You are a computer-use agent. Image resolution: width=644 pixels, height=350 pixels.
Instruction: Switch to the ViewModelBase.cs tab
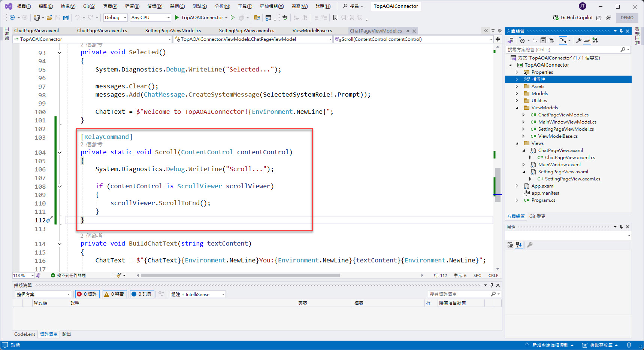coord(312,31)
